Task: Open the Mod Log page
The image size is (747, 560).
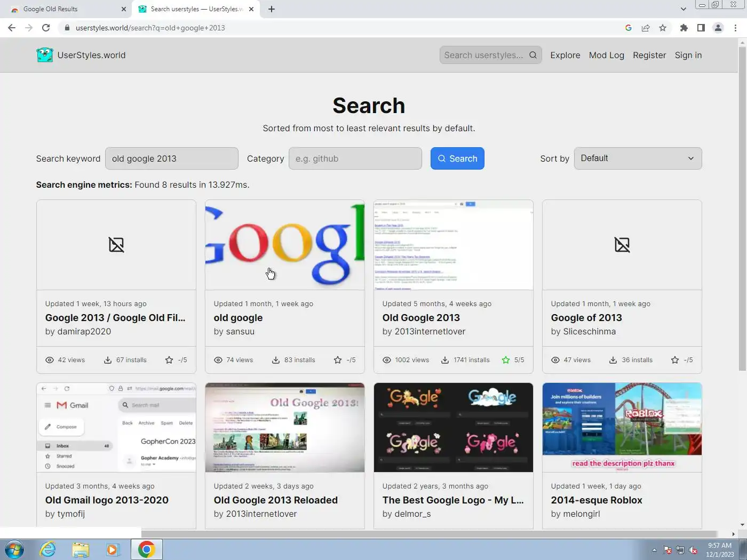Action: point(606,55)
